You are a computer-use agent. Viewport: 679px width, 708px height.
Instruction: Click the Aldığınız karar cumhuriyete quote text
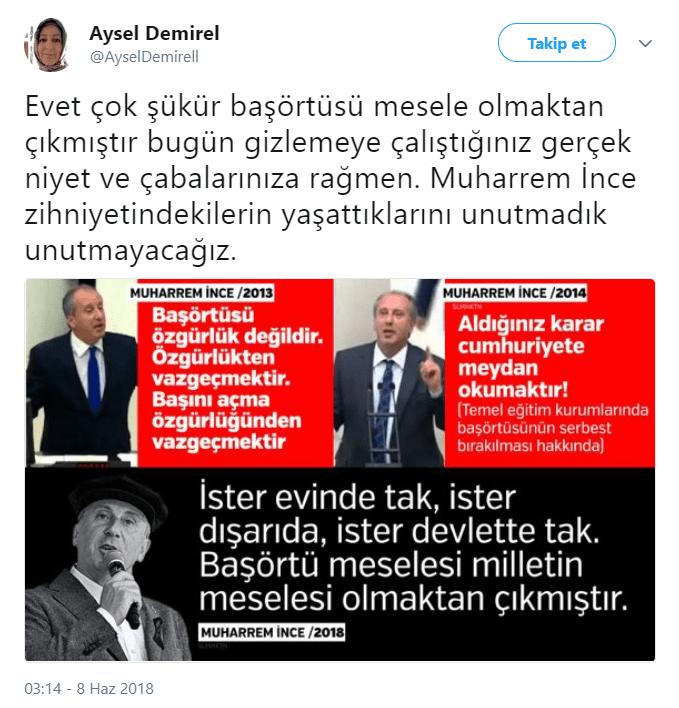click(530, 357)
